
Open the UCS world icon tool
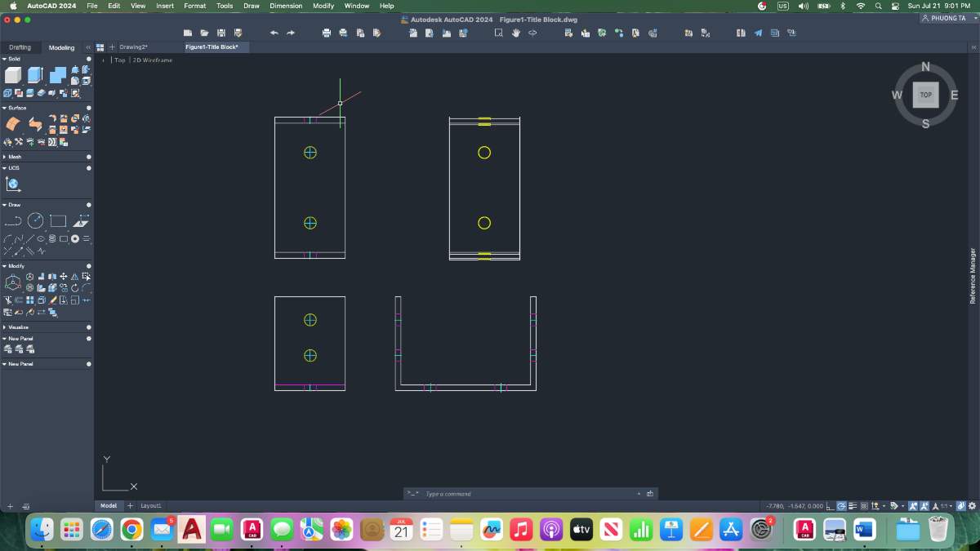(13, 184)
